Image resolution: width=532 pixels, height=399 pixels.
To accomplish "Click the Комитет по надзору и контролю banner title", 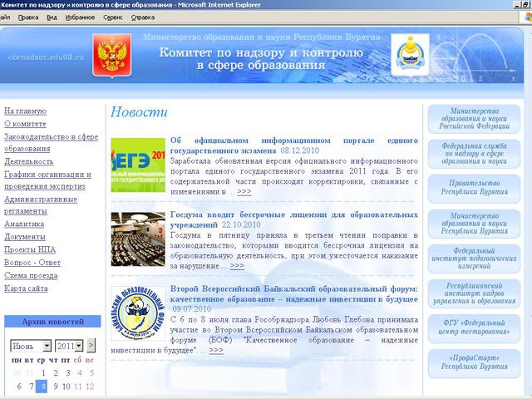I will (x=261, y=59).
